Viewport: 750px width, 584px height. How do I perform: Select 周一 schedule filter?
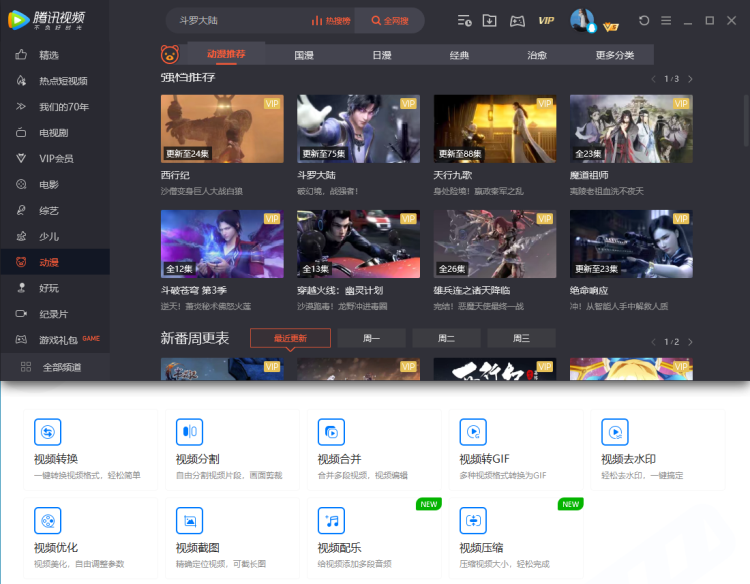(x=371, y=338)
